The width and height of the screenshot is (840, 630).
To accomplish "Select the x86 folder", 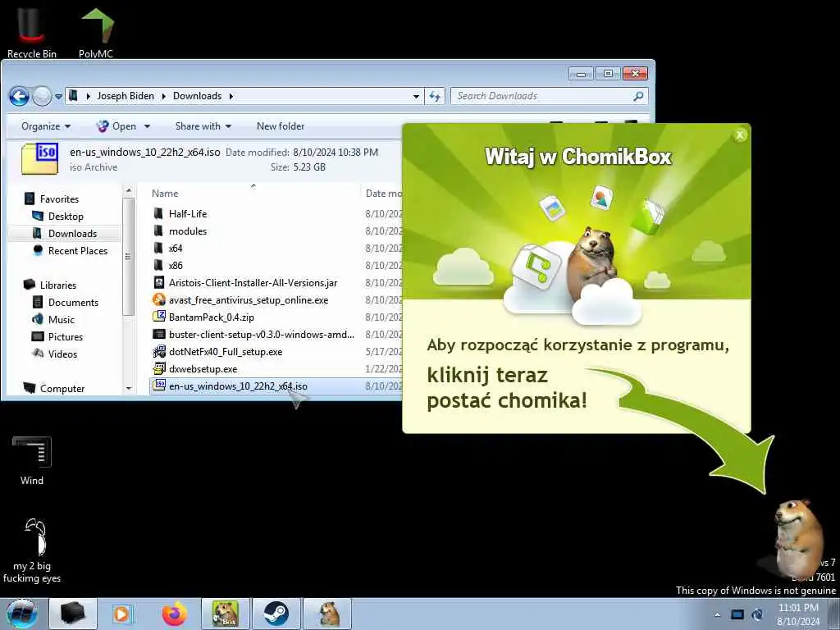I will pyautogui.click(x=176, y=265).
